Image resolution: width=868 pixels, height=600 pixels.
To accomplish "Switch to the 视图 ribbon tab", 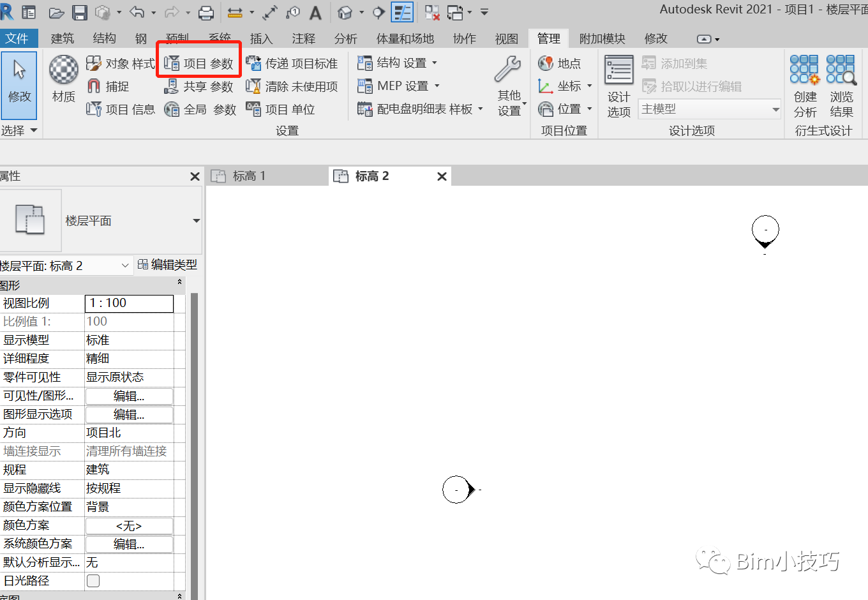I will pos(507,38).
